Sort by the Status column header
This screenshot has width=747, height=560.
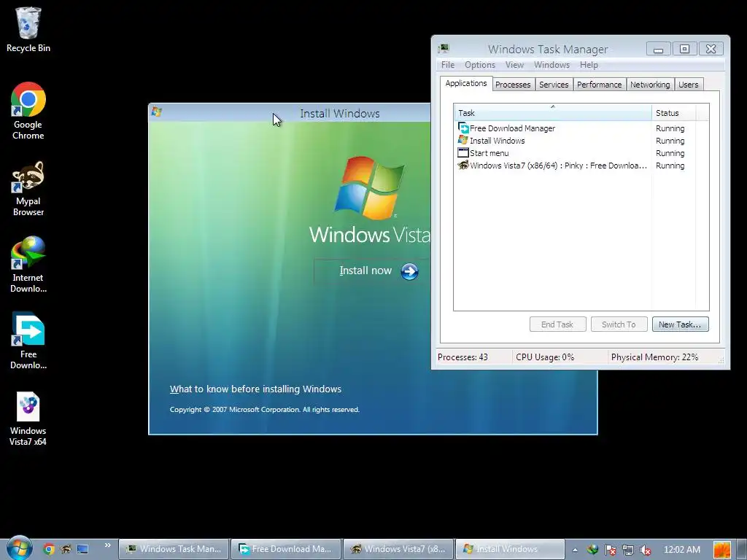tap(673, 113)
